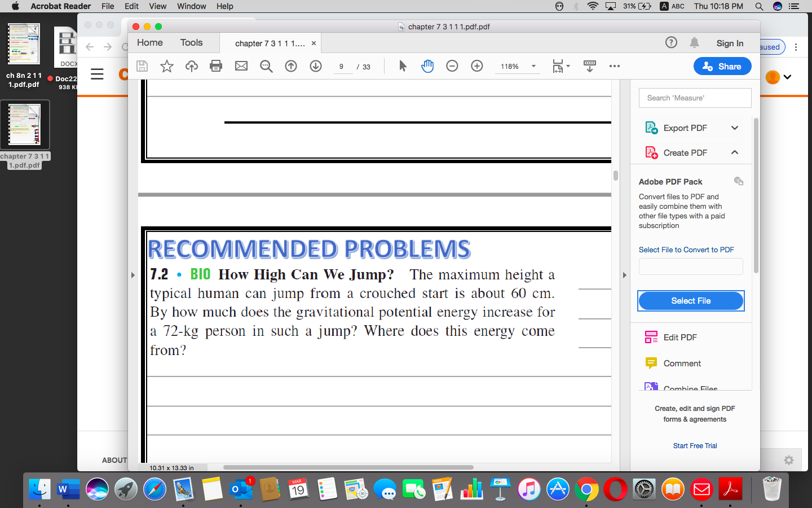
Task: Show more tools ellipsis
Action: coord(615,66)
